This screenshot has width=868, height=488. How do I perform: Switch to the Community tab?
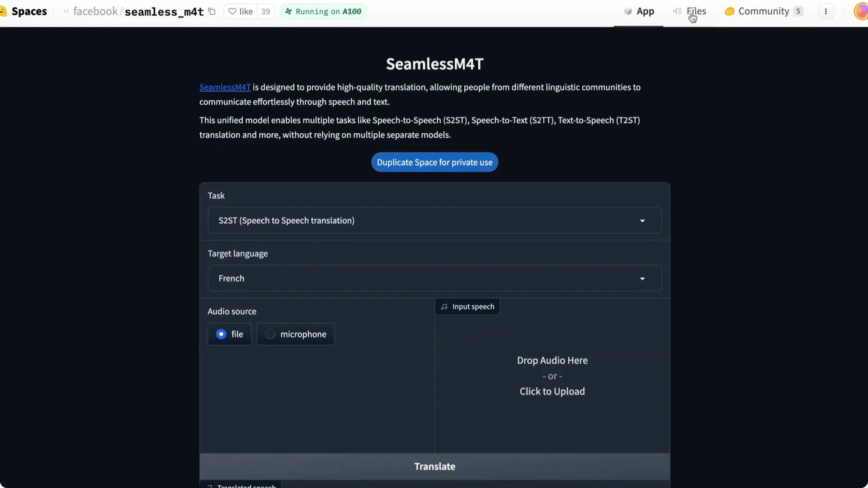coord(764,11)
